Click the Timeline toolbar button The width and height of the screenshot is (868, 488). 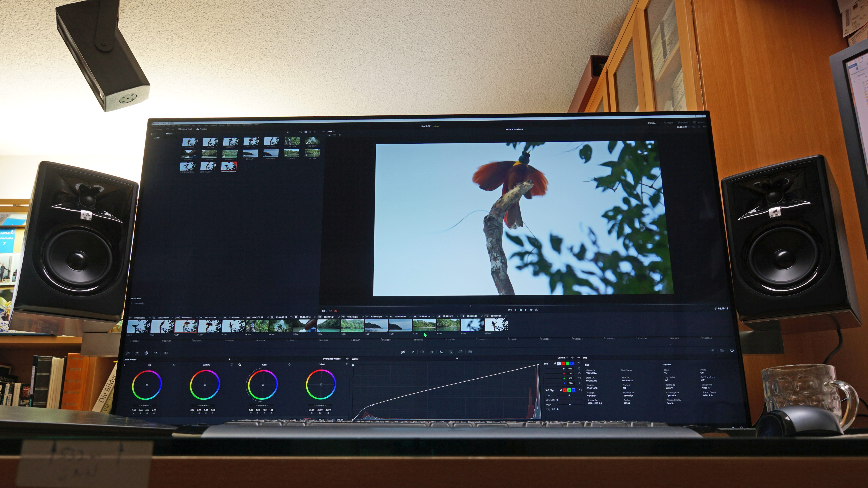201,129
